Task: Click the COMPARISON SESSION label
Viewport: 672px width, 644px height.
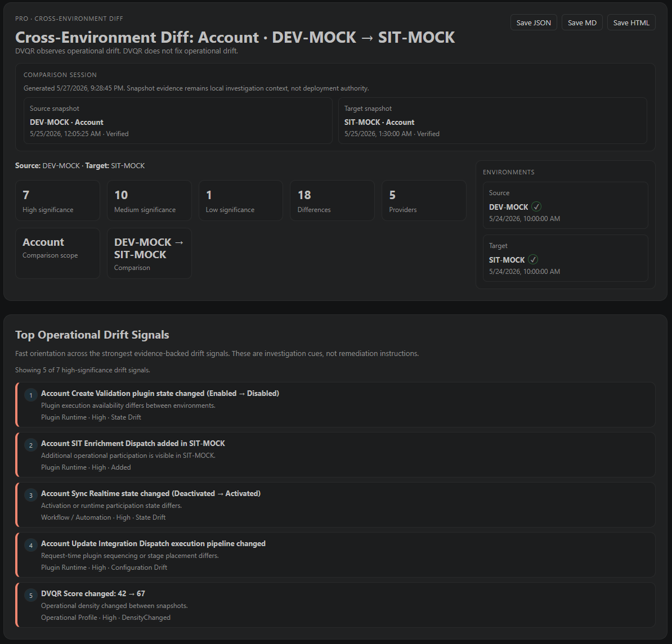Action: 60,75
